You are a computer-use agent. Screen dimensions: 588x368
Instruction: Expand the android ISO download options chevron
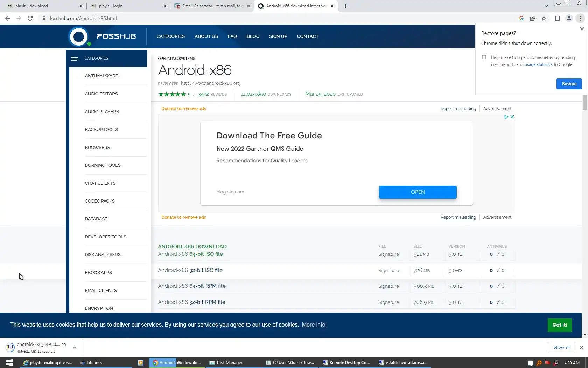point(75,348)
